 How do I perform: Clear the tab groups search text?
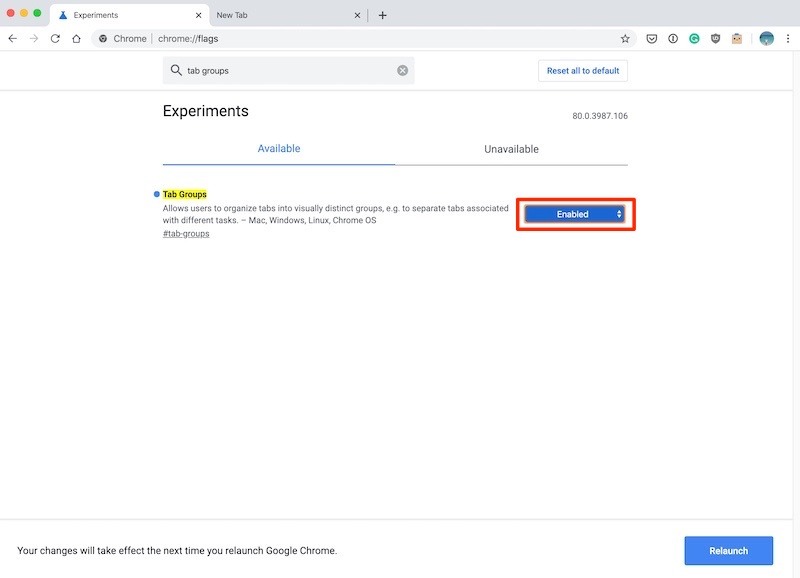403,70
